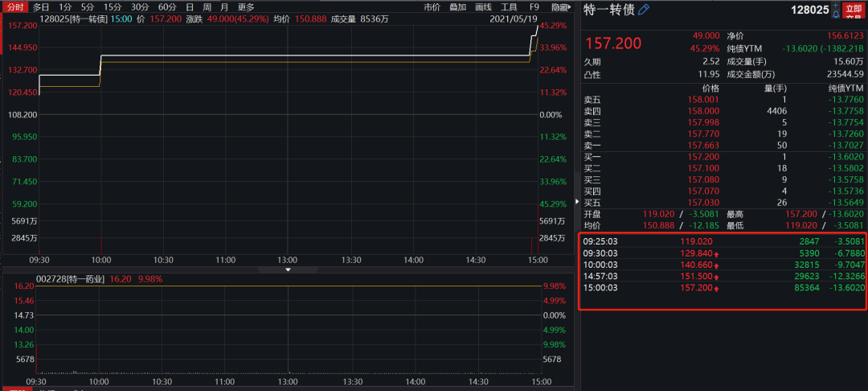
Task: Click the small triangle beside 隐藏
Action: click(570, 7)
